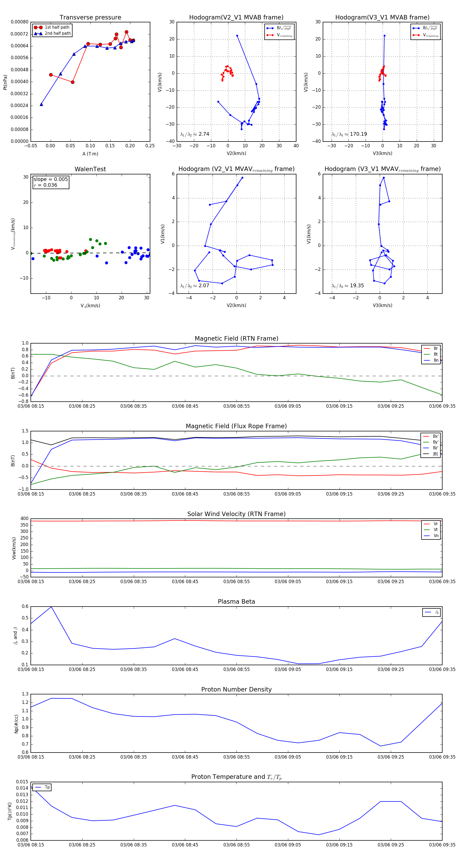Click the 'Br' legend entry
Viewport: 473px width, 868px height.
[431, 349]
